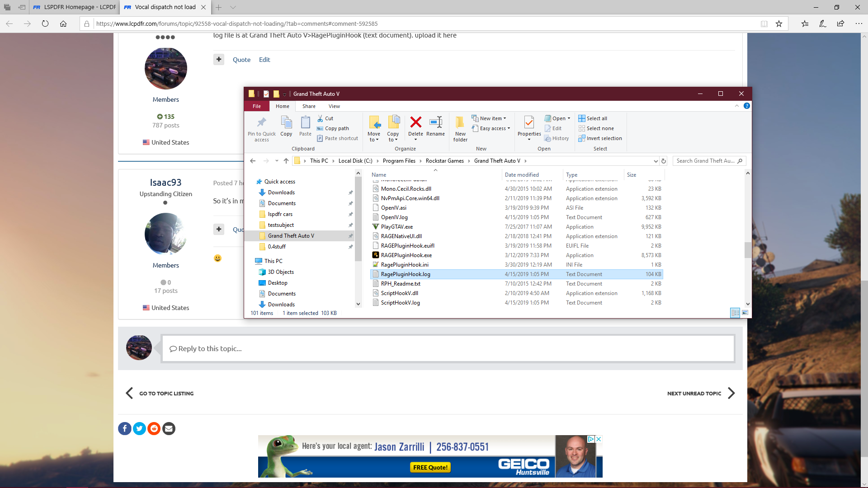Image resolution: width=868 pixels, height=488 pixels.
Task: Refresh the Explorer address bar location
Action: [664, 161]
